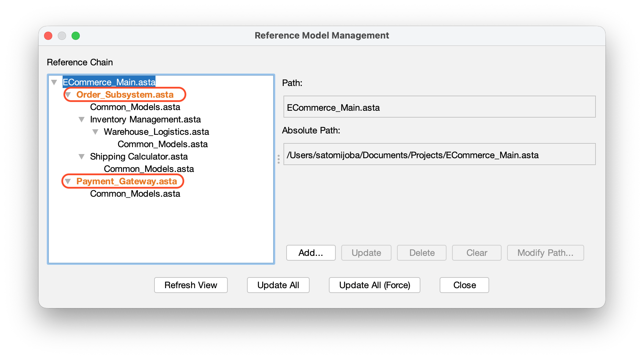Select Order_Subsystem.asta in the tree
The image size is (644, 359).
tap(125, 95)
